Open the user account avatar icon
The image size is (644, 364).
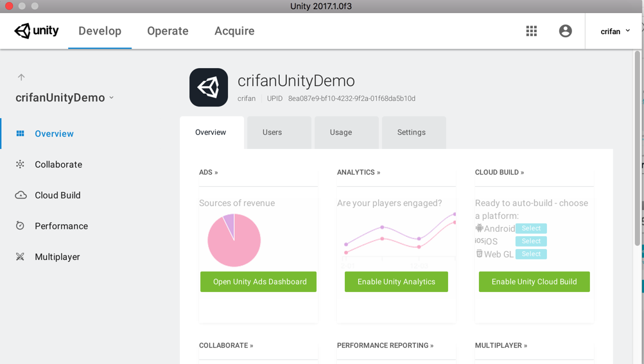[565, 31]
